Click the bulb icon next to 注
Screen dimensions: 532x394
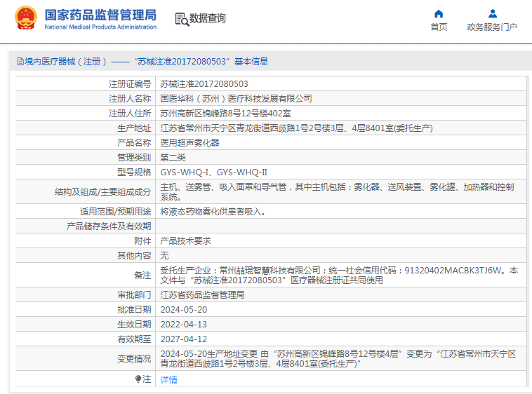[x=138, y=379]
